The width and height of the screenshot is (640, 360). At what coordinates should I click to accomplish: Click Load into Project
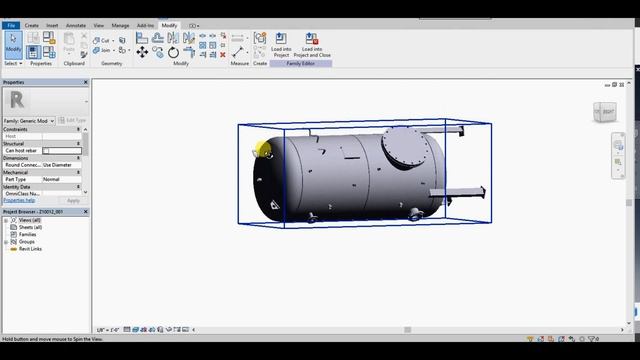click(281, 45)
